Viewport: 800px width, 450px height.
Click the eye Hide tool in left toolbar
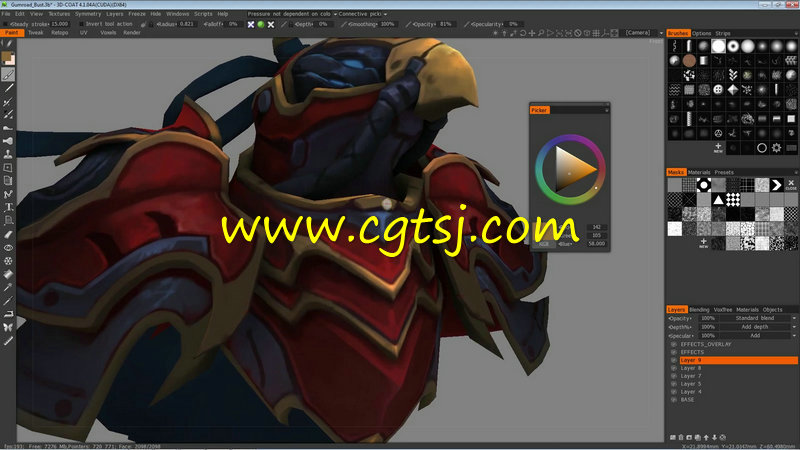click(8, 247)
